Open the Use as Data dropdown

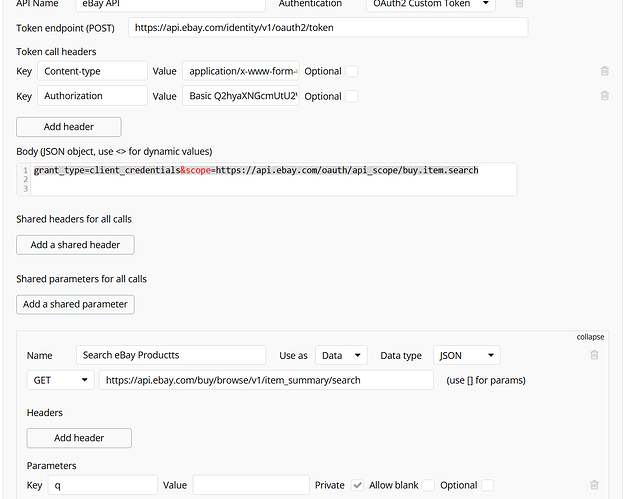click(x=341, y=355)
